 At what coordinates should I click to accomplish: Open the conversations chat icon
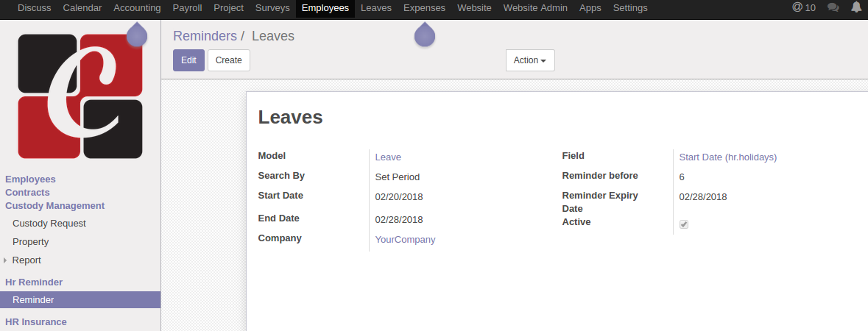833,8
